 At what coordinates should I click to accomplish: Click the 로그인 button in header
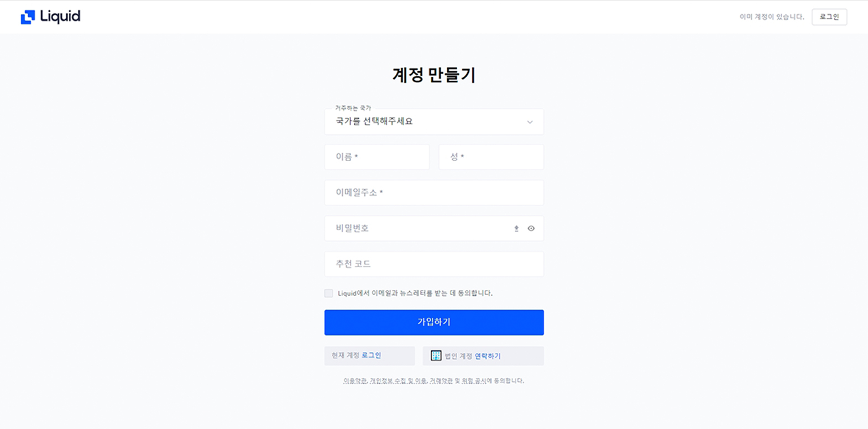click(829, 17)
